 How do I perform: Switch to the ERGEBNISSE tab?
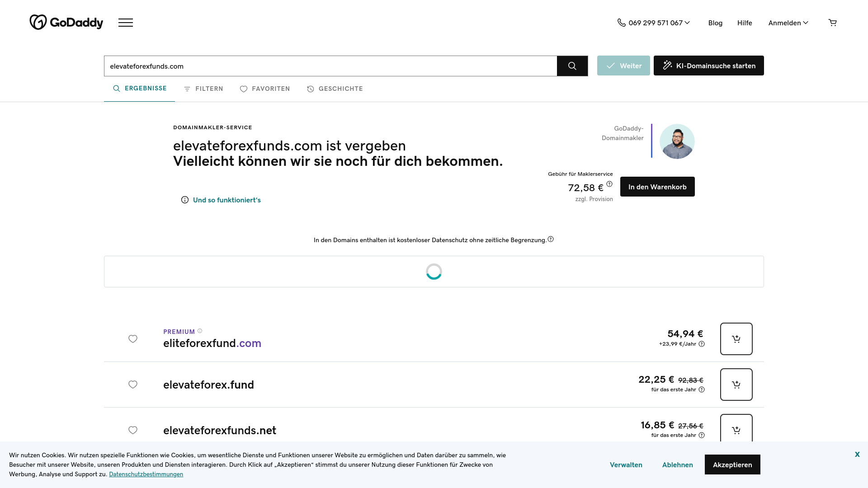pyautogui.click(x=139, y=89)
